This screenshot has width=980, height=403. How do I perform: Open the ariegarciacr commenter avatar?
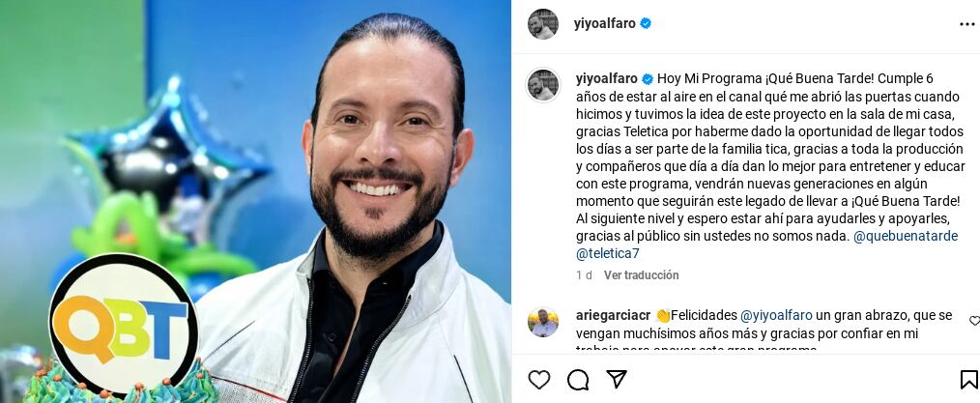click(542, 322)
